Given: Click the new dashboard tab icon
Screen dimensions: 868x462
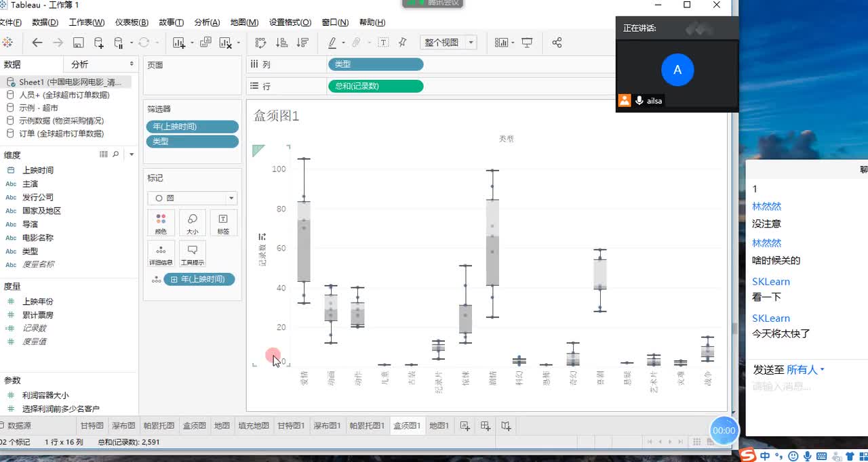Looking at the screenshot, I should click(x=486, y=425).
